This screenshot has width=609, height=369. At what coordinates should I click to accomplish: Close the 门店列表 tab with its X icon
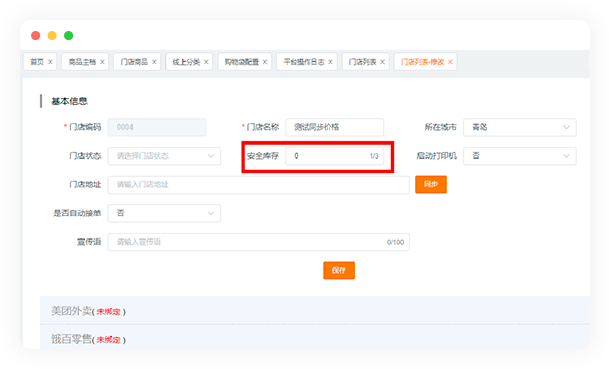[383, 62]
